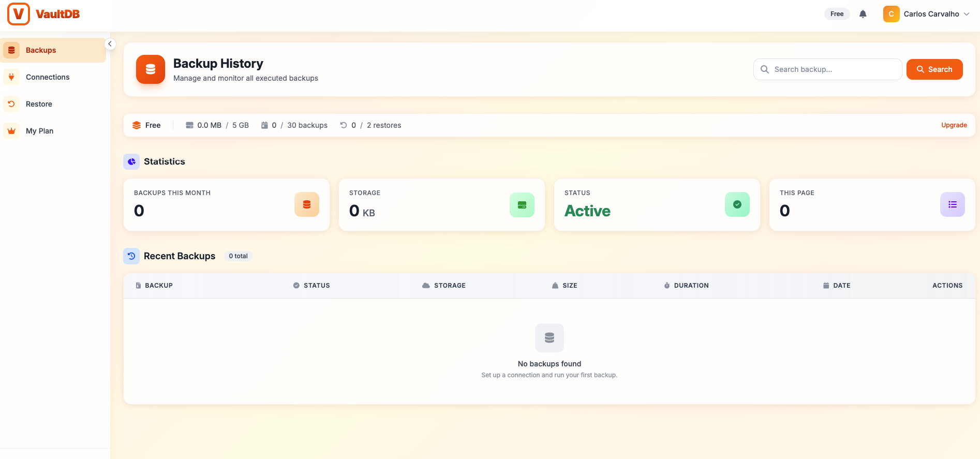
Task: Click the DURATION column header text
Action: [x=691, y=286]
